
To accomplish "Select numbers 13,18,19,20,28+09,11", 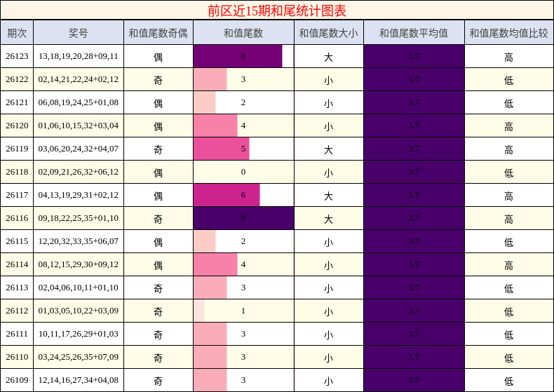I will pos(79,56).
